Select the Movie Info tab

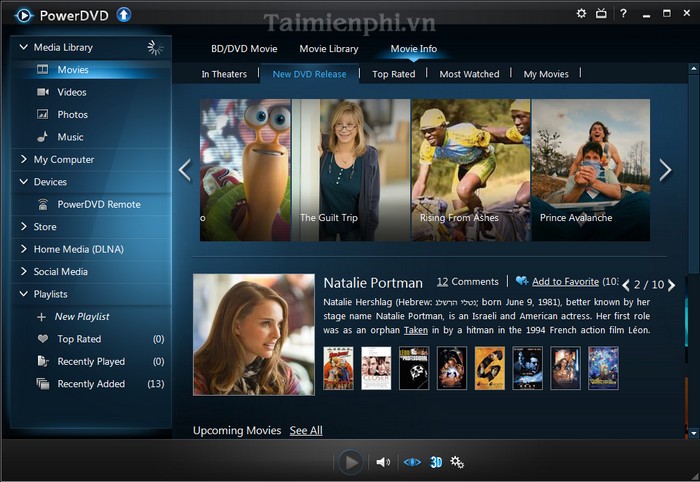tap(414, 49)
